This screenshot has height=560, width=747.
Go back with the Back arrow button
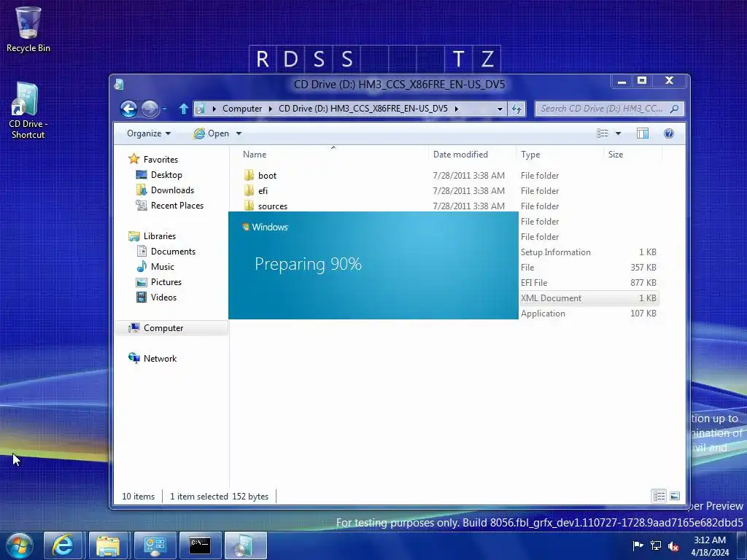[x=128, y=109]
